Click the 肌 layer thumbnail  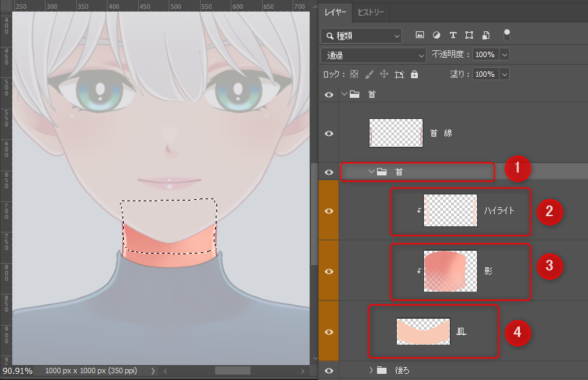pos(423,331)
